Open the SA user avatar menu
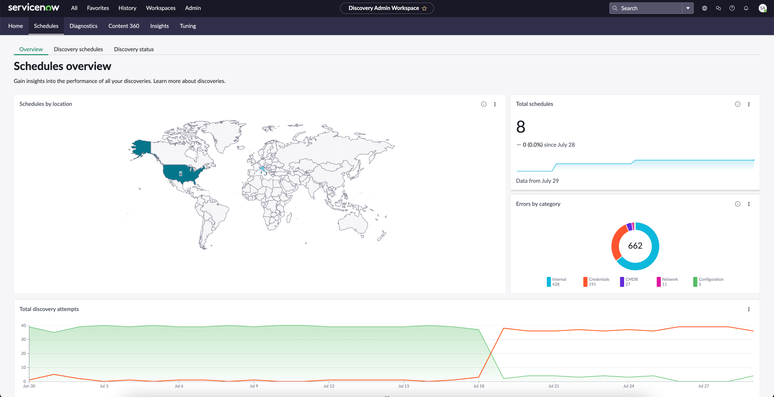This screenshot has width=774, height=397. coord(762,8)
